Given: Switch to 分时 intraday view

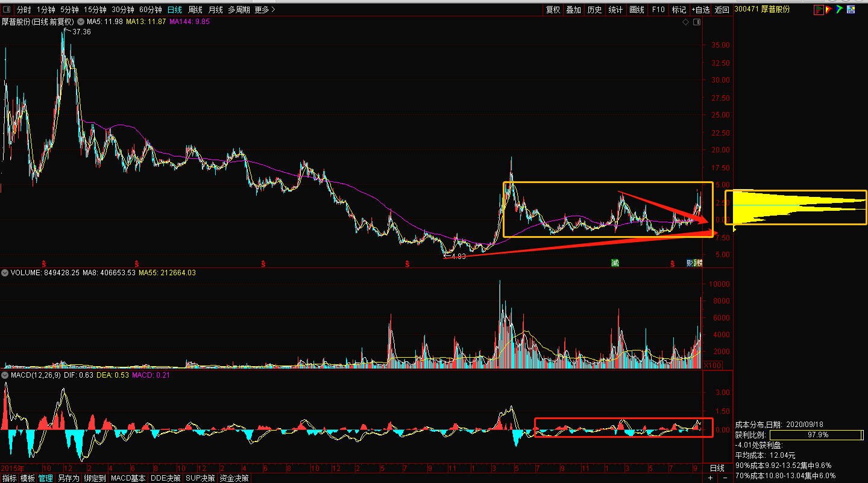Looking at the screenshot, I should (x=24, y=10).
